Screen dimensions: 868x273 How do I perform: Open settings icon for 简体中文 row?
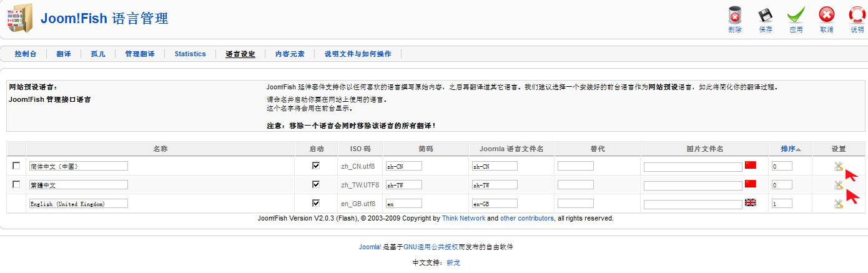click(838, 166)
